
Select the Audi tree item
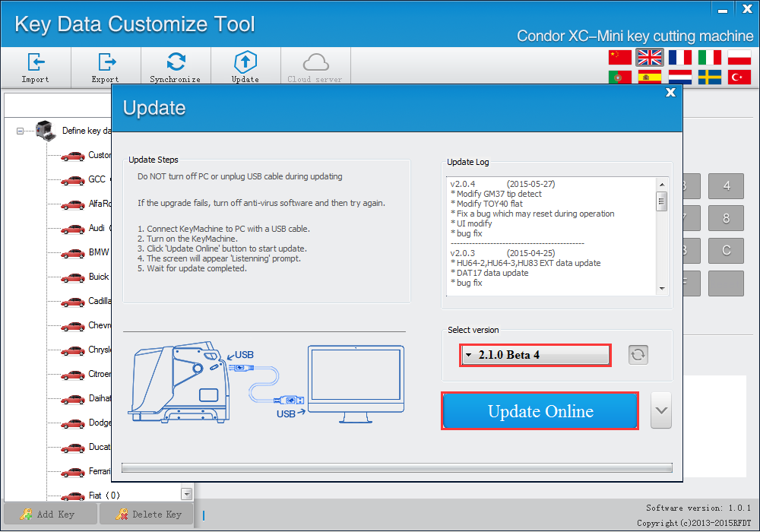(97, 228)
